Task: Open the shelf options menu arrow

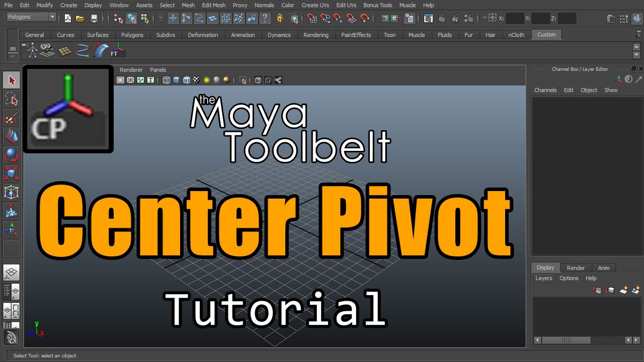Action: tap(13, 57)
